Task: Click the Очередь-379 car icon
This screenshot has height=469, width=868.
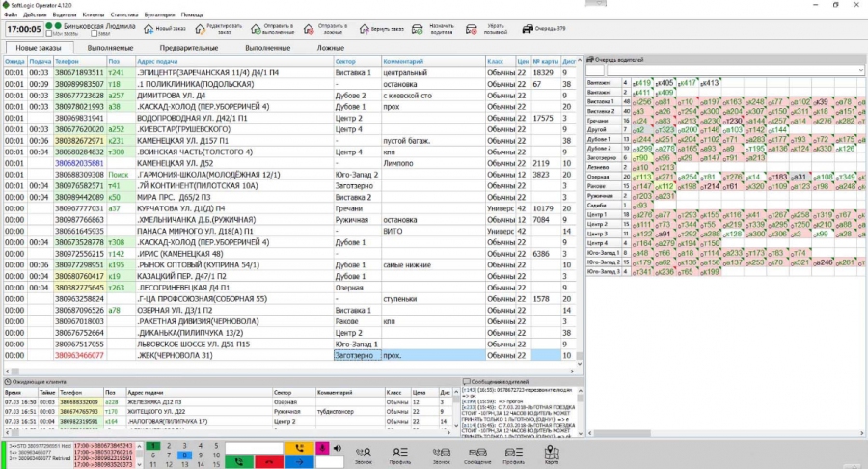Action: coord(529,29)
